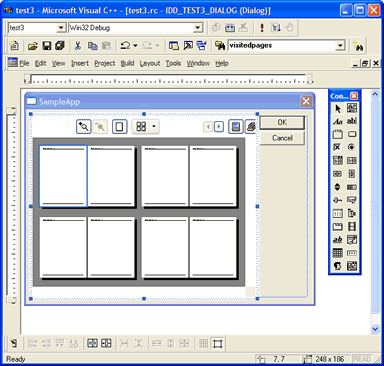Viewport: 384px width, 366px height.
Task: Select the Edit Box control tool
Action: pos(351,121)
